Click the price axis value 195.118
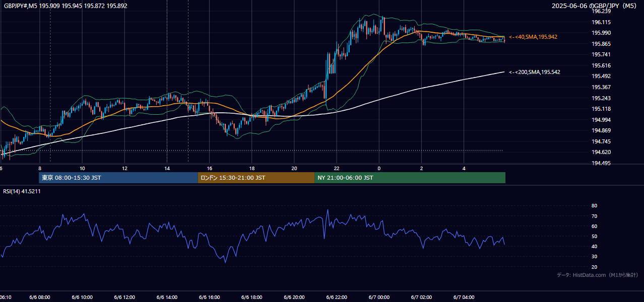 [601, 109]
